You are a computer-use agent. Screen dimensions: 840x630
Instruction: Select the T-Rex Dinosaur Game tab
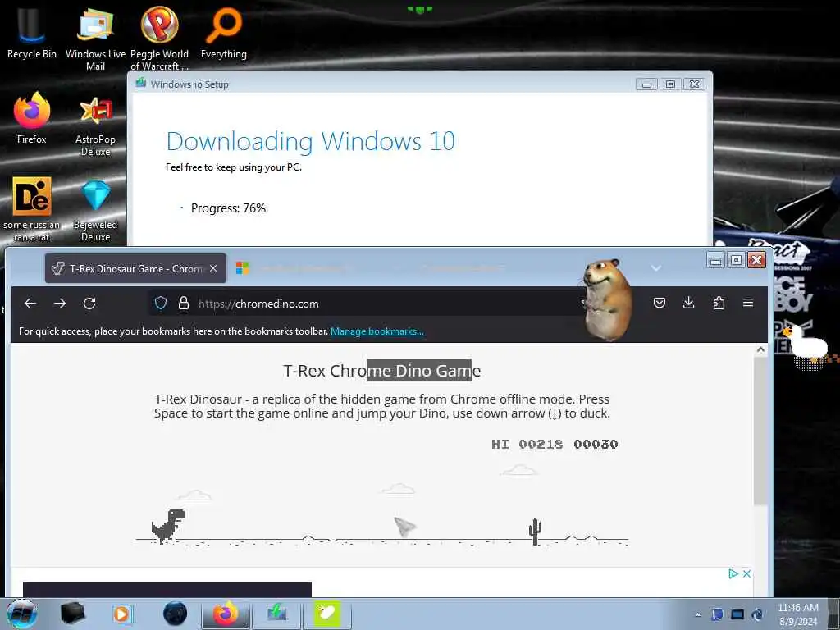[x=135, y=268]
